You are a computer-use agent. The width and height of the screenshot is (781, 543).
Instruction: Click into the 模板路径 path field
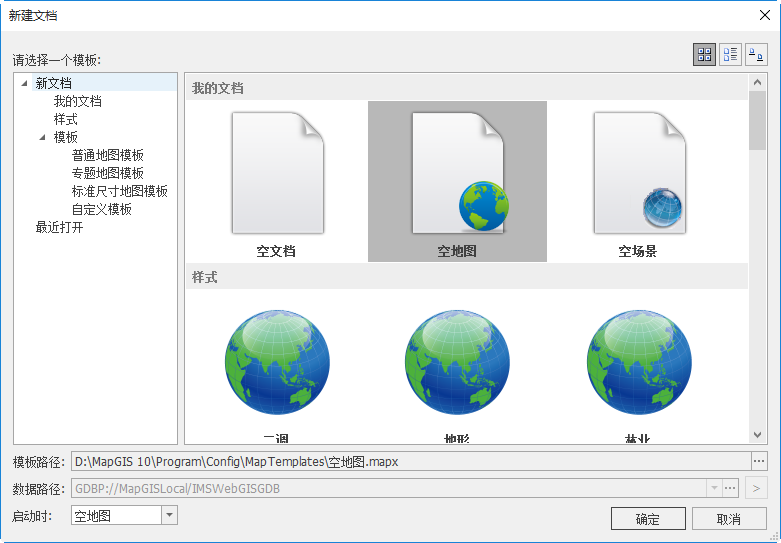click(410, 461)
